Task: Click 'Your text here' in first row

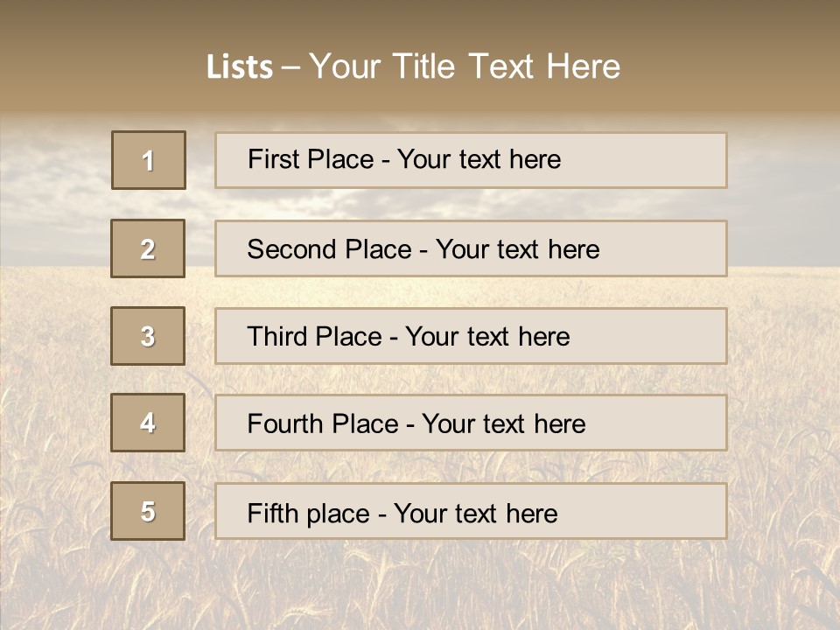Action: click(x=479, y=159)
